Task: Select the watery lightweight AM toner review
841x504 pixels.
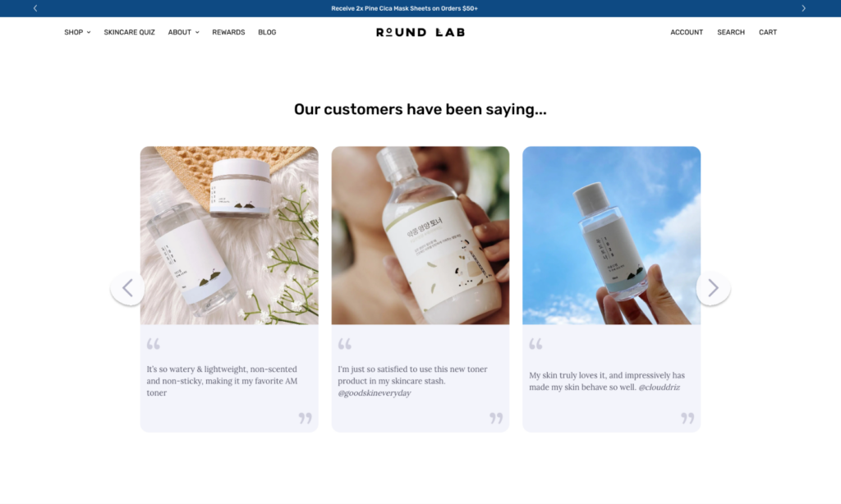Action: (222, 381)
